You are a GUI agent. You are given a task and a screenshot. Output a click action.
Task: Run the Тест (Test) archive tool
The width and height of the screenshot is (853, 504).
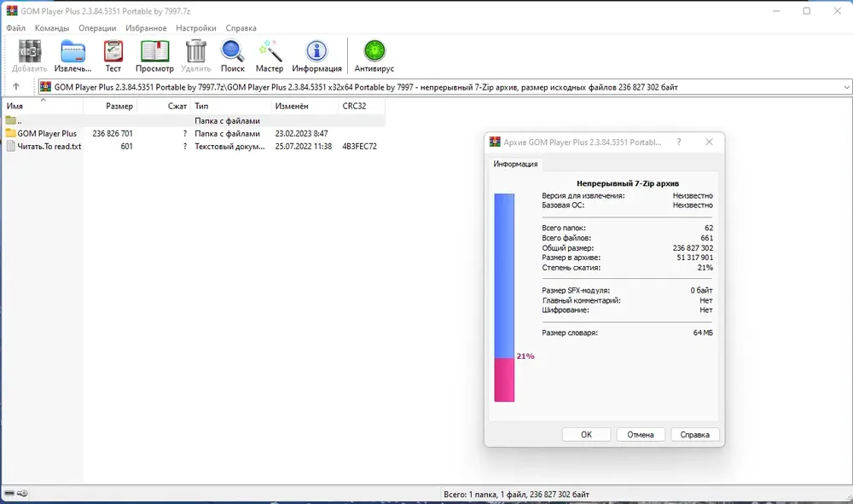click(x=113, y=52)
